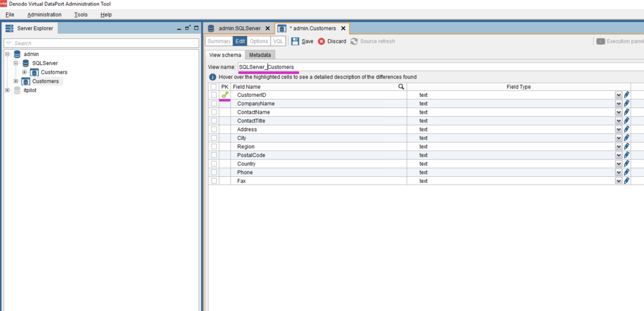This screenshot has width=644, height=311.
Task: Click the Save floppy disk icon
Action: (295, 41)
